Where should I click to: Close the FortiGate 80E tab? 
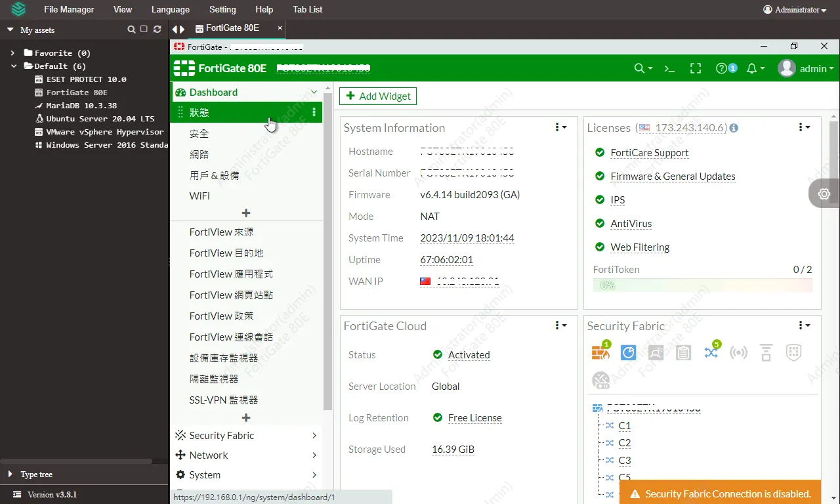click(x=280, y=28)
